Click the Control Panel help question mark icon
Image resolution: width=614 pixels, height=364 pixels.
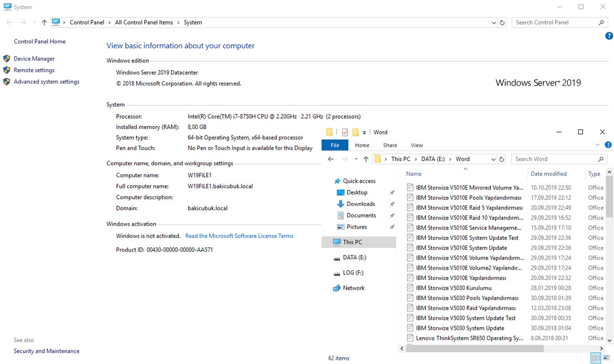point(609,36)
